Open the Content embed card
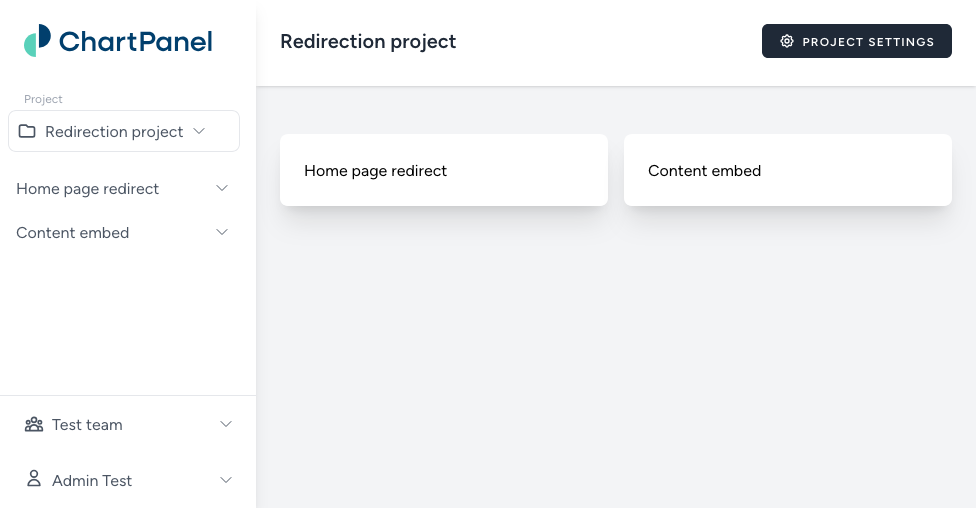Image resolution: width=976 pixels, height=508 pixels. [788, 171]
